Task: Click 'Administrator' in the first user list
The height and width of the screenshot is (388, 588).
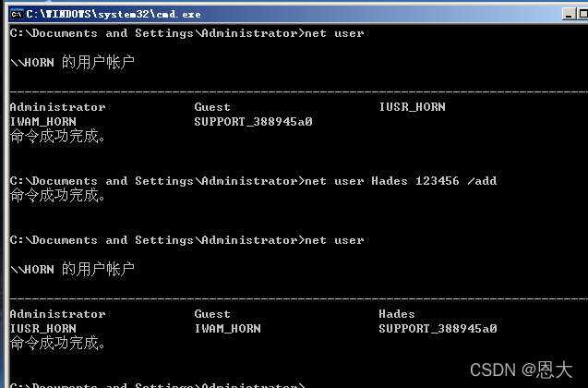Action: pos(58,107)
